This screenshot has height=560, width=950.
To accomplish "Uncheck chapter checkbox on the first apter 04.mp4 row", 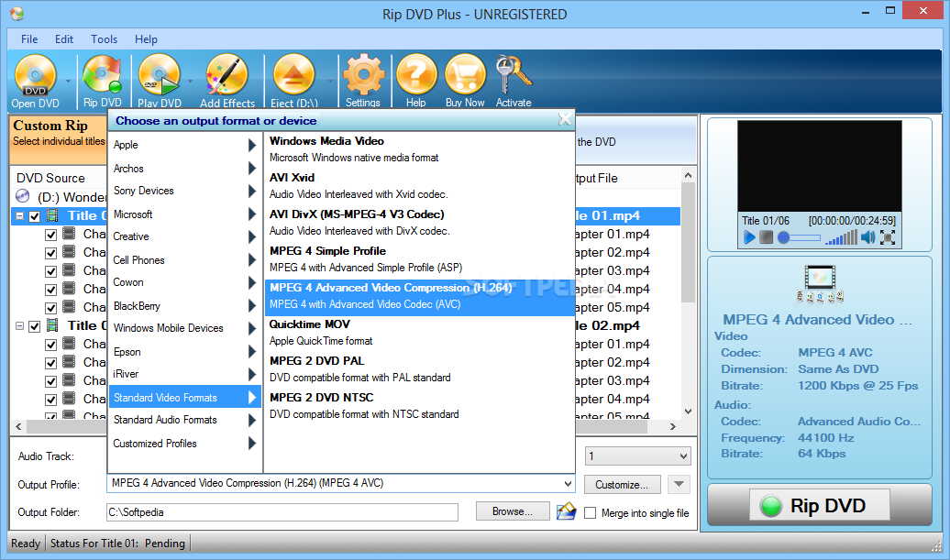I will (x=51, y=290).
